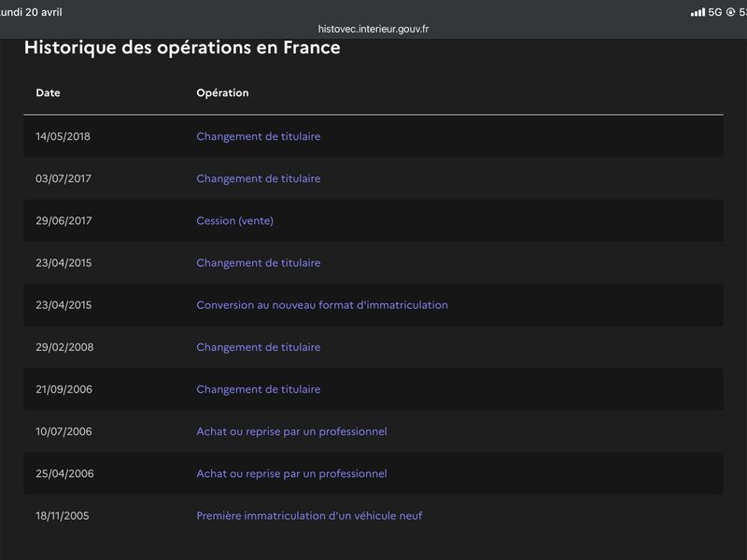Select the 29/06/2017 date cell
The image size is (747, 560).
(63, 221)
